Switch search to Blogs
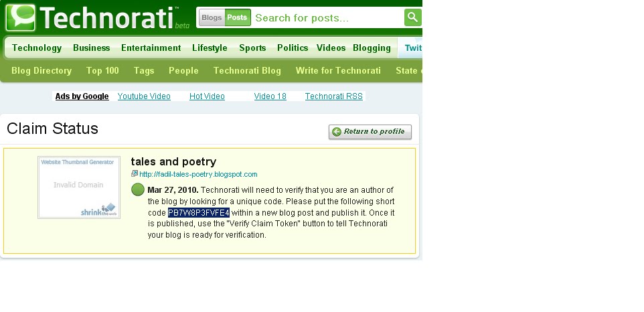Image resolution: width=644 pixels, height=312 pixels. pyautogui.click(x=212, y=17)
